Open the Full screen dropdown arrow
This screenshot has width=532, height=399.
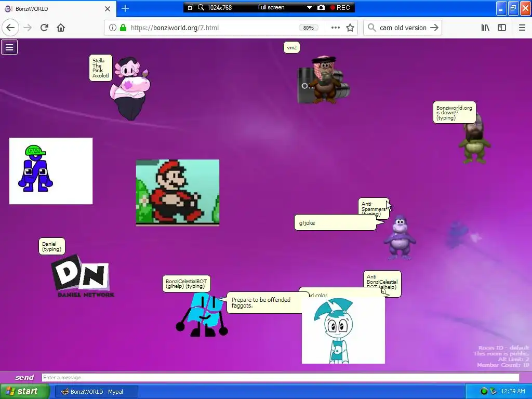pyautogui.click(x=310, y=7)
